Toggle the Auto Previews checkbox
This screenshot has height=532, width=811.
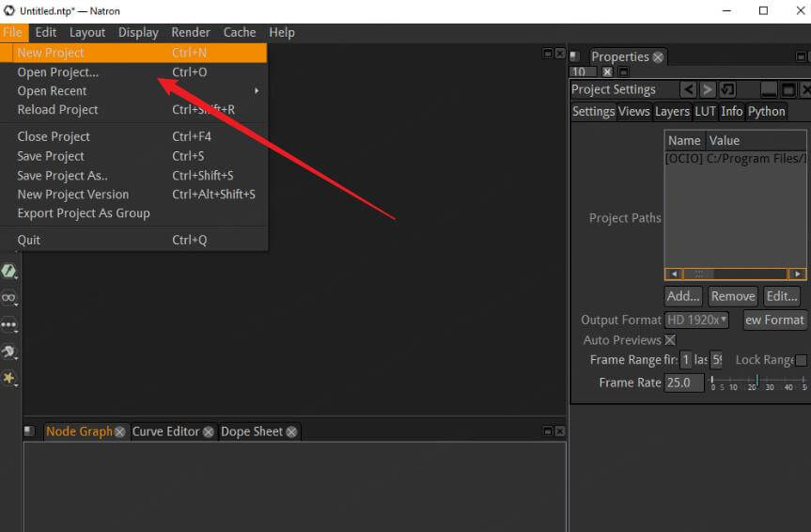[x=670, y=340]
